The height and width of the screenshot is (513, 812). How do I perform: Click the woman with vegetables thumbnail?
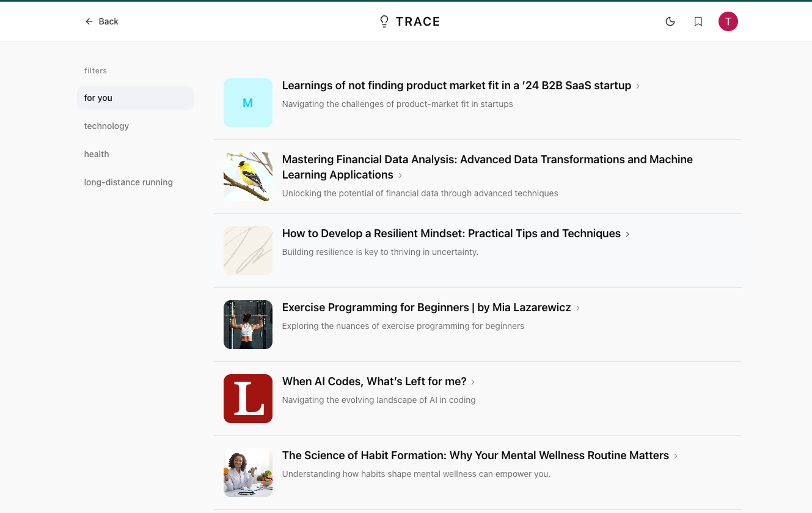tap(248, 473)
